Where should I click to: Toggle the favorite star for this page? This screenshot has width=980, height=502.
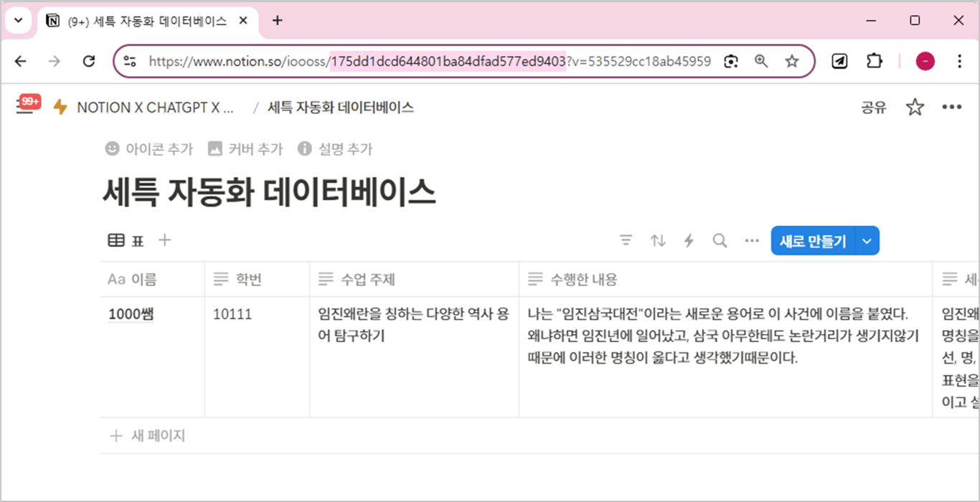pyautogui.click(x=915, y=107)
